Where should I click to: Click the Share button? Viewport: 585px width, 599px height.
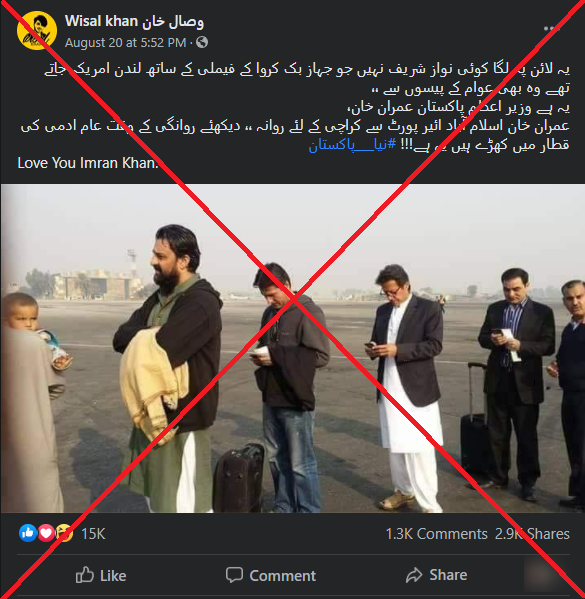pyautogui.click(x=436, y=575)
